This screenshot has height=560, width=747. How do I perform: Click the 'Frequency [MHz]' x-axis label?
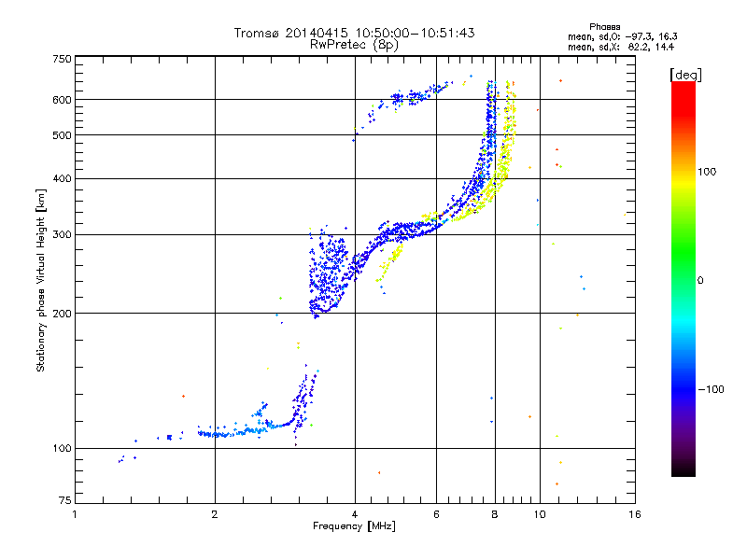point(354,526)
